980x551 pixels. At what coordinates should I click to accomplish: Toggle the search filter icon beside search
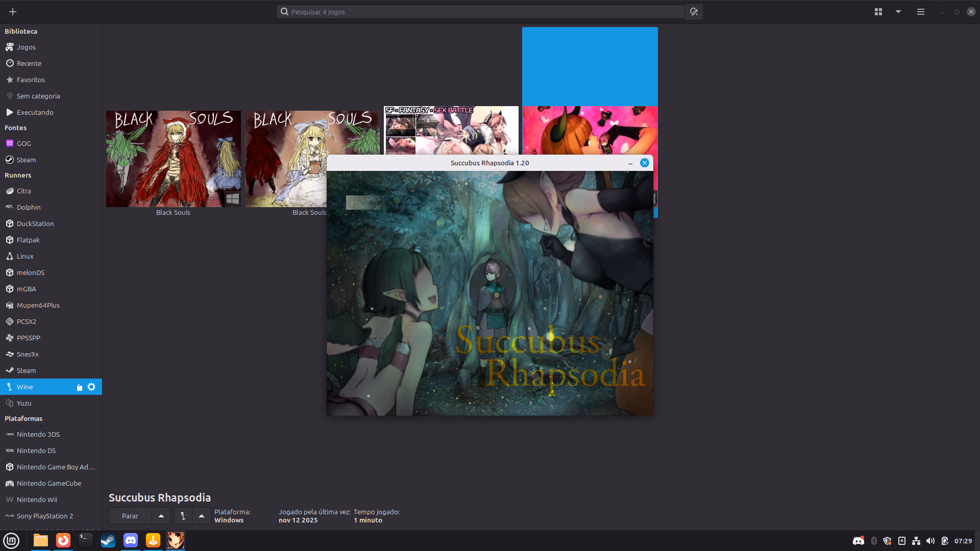(694, 12)
